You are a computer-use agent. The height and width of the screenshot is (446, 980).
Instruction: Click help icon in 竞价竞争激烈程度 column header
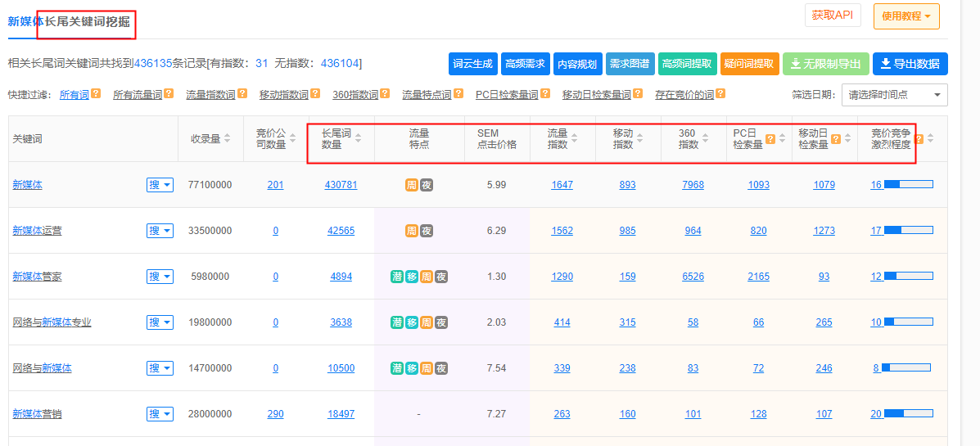click(x=919, y=138)
